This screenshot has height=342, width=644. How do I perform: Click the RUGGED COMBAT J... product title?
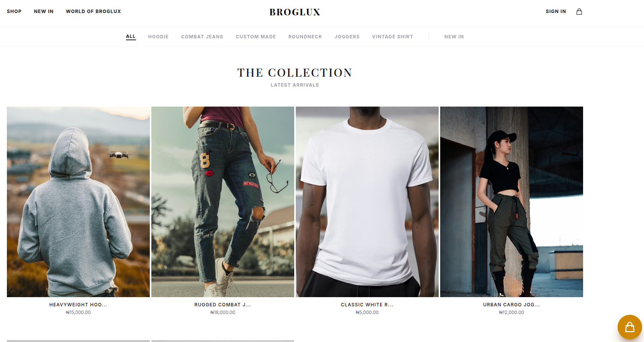(x=223, y=305)
